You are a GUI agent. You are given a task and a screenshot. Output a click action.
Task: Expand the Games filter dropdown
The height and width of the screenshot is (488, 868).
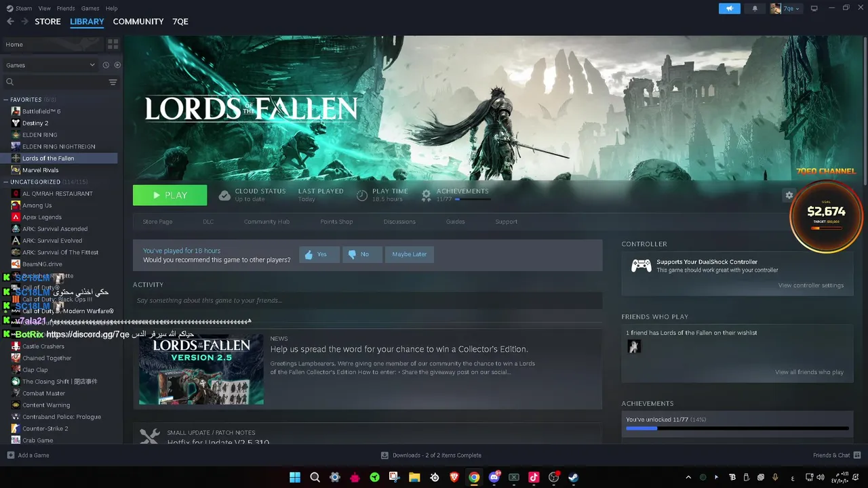51,65
